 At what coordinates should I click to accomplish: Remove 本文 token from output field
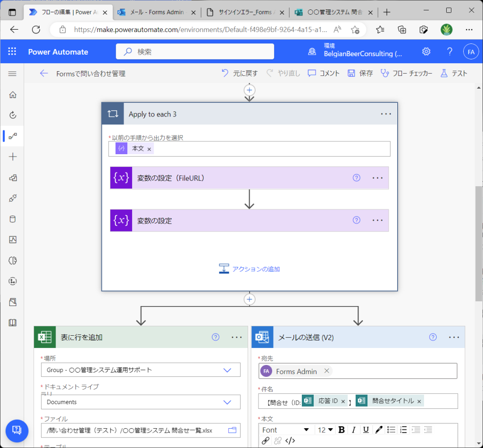coord(149,149)
